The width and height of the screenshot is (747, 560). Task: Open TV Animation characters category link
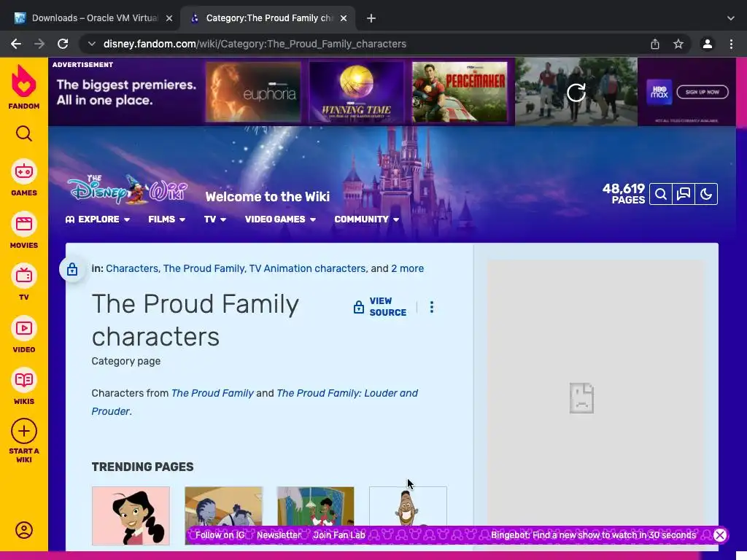pyautogui.click(x=307, y=268)
